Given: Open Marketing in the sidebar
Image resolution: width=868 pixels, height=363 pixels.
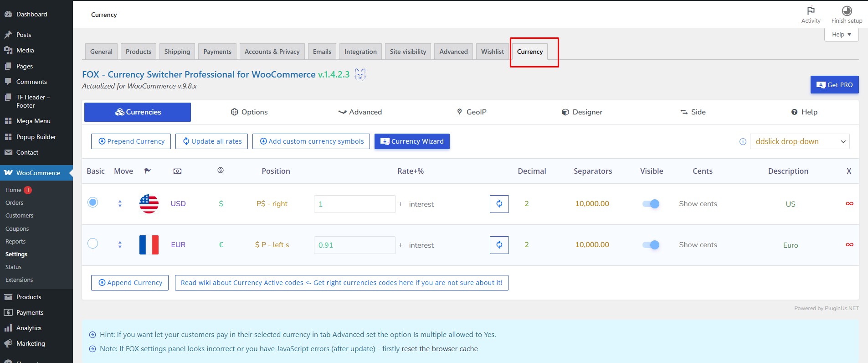Looking at the screenshot, I should [31, 343].
